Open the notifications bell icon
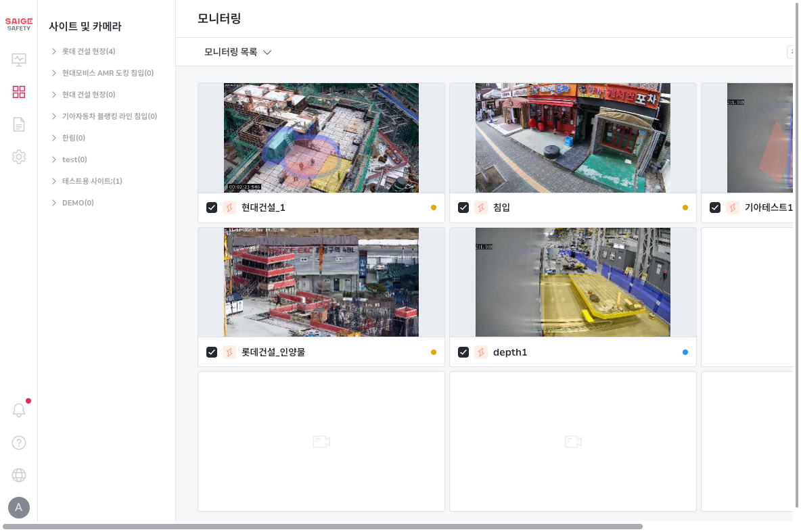The height and width of the screenshot is (532, 801). [x=19, y=410]
